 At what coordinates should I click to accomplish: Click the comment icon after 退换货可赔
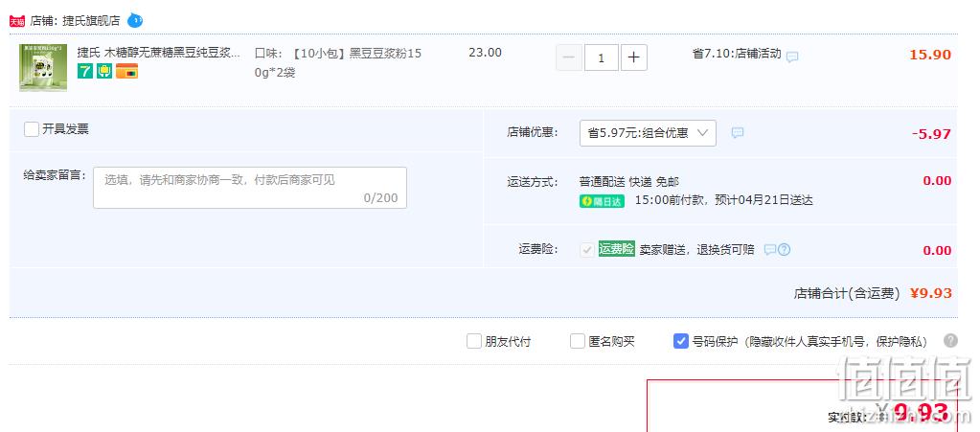click(x=770, y=249)
